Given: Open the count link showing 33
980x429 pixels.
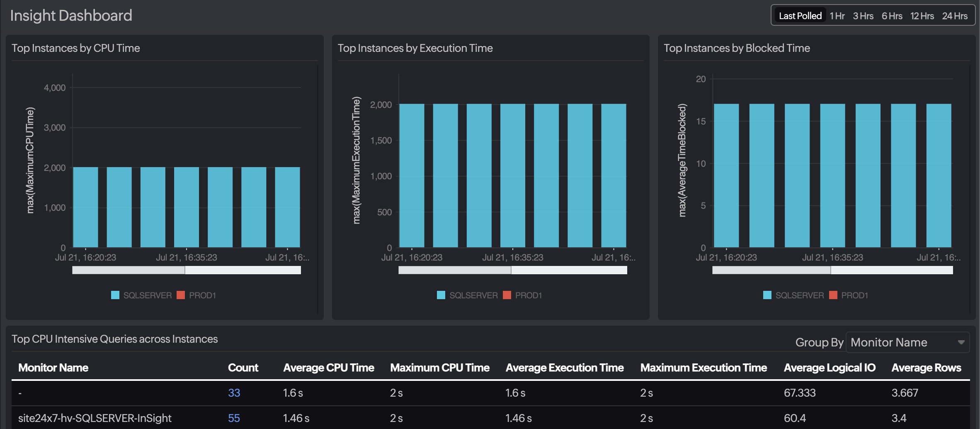Looking at the screenshot, I should pyautogui.click(x=234, y=392).
